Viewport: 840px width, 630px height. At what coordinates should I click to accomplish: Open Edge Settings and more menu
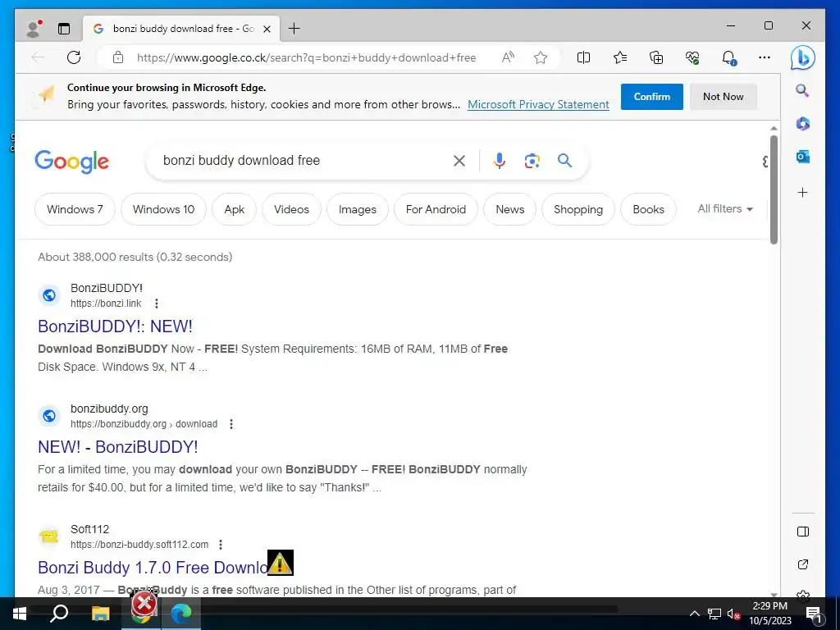pos(765,57)
